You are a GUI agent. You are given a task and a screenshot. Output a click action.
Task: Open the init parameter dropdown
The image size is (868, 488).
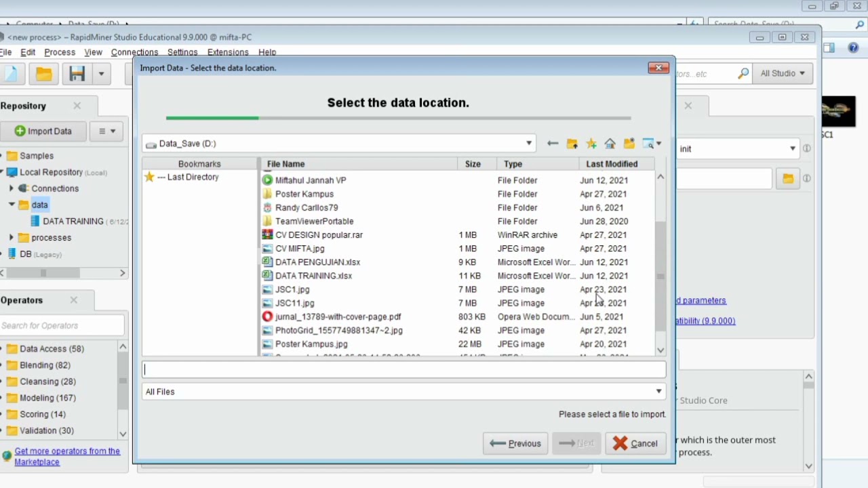792,149
